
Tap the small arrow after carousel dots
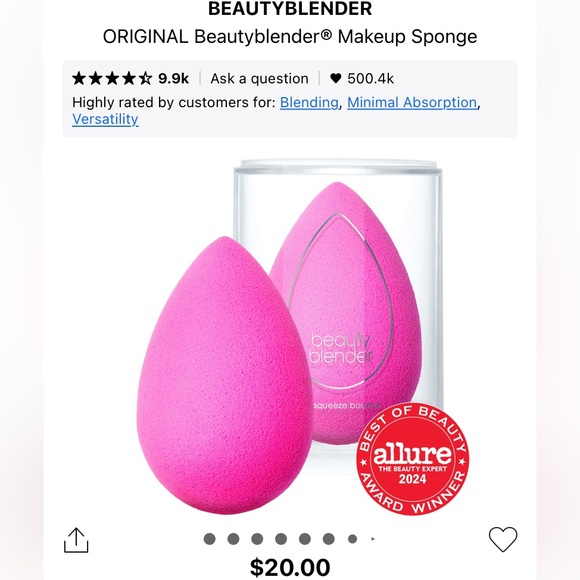373,539
